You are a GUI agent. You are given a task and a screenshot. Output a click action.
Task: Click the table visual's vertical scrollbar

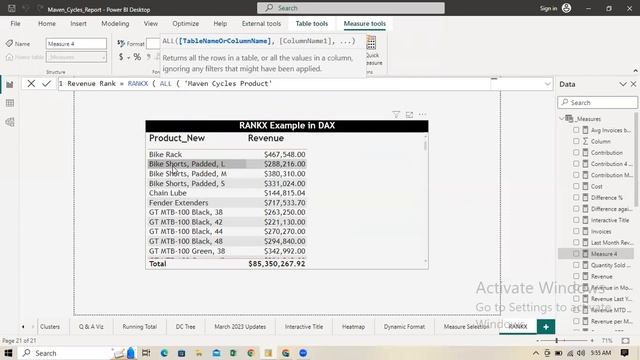click(x=425, y=145)
